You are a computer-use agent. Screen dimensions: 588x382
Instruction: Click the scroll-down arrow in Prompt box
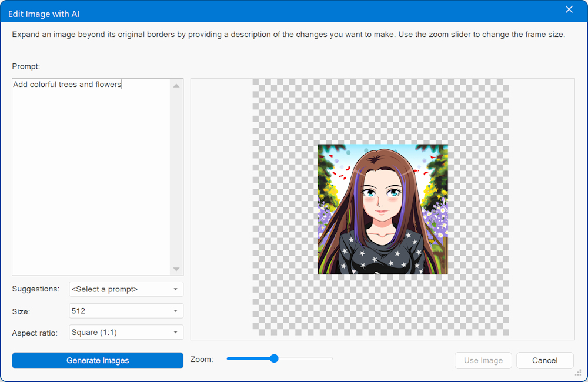176,269
